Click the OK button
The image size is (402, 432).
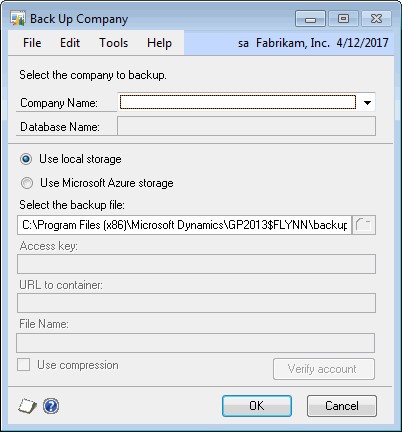tap(257, 406)
